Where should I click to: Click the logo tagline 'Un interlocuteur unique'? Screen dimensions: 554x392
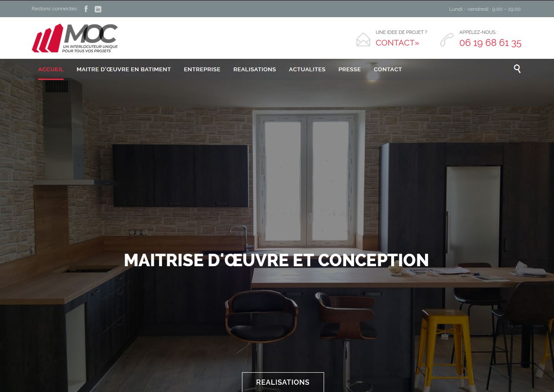click(x=90, y=46)
